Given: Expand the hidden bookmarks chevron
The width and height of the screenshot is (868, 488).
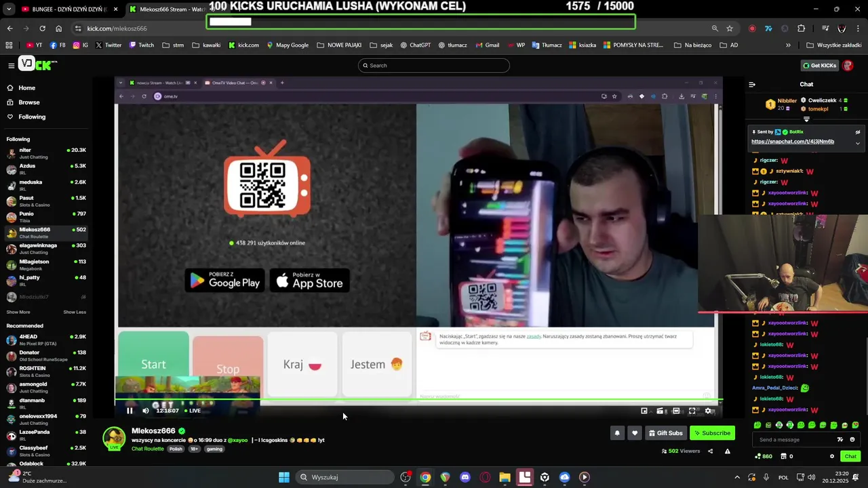Looking at the screenshot, I should pyautogui.click(x=788, y=45).
